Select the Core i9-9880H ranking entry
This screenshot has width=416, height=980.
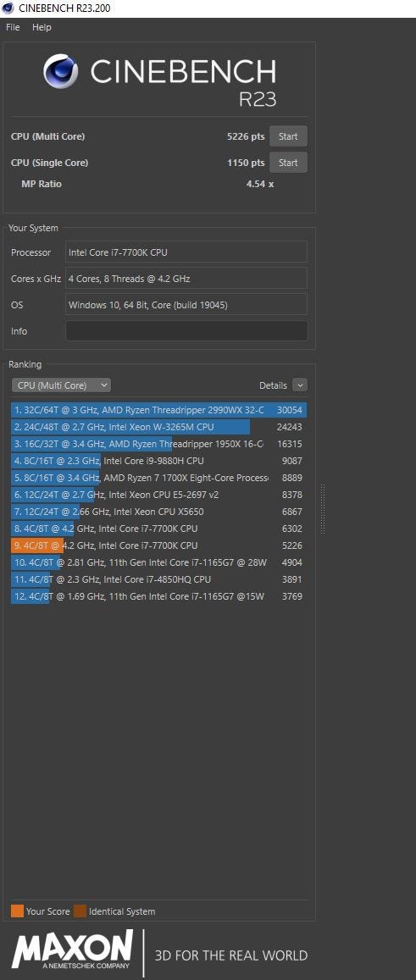pos(159,461)
